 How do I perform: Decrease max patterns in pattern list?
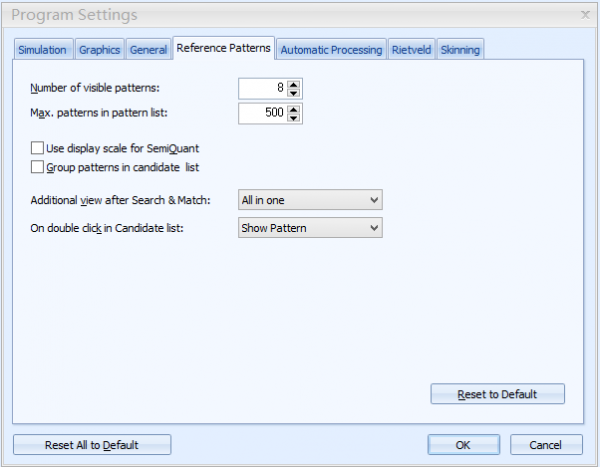pos(293,118)
